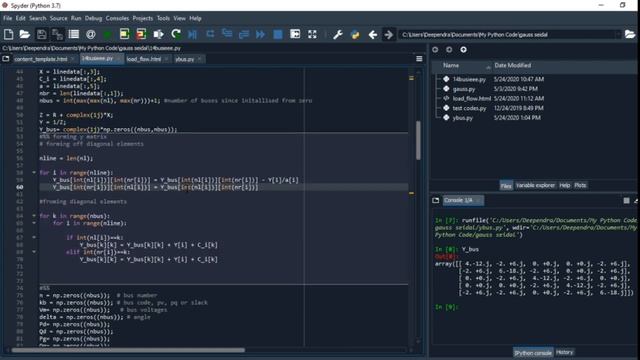640x360 pixels.
Task: Expand the working directory path dropdown
Action: coord(618,35)
